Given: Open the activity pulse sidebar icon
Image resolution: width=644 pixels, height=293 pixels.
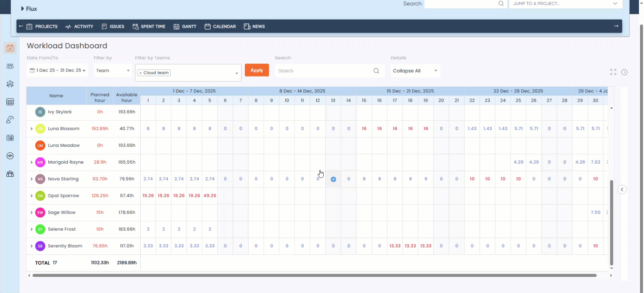Looking at the screenshot, I should pos(10,156).
